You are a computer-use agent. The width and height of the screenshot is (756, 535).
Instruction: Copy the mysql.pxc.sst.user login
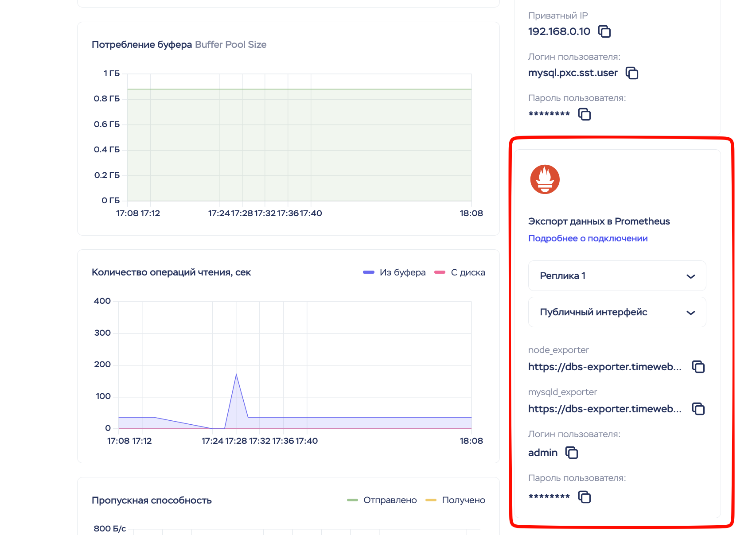coord(631,73)
